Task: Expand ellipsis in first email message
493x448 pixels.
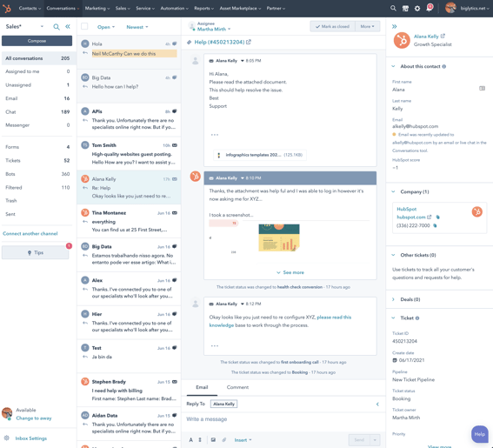Action: (215, 135)
